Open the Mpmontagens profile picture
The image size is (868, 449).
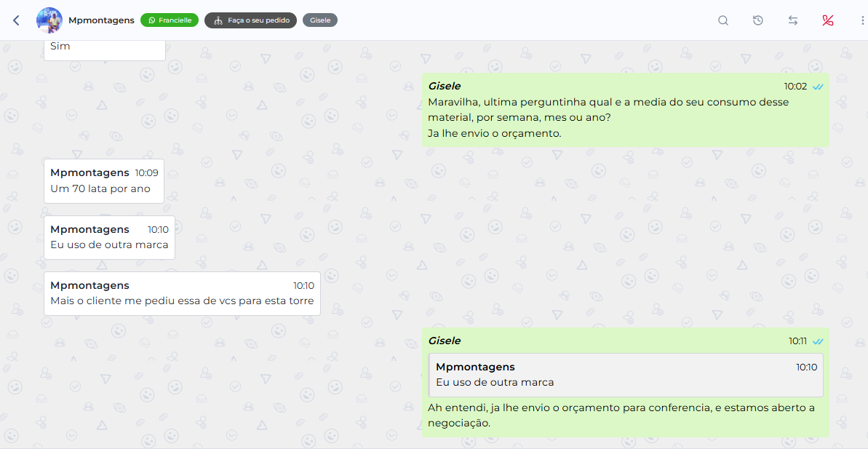pyautogui.click(x=49, y=20)
